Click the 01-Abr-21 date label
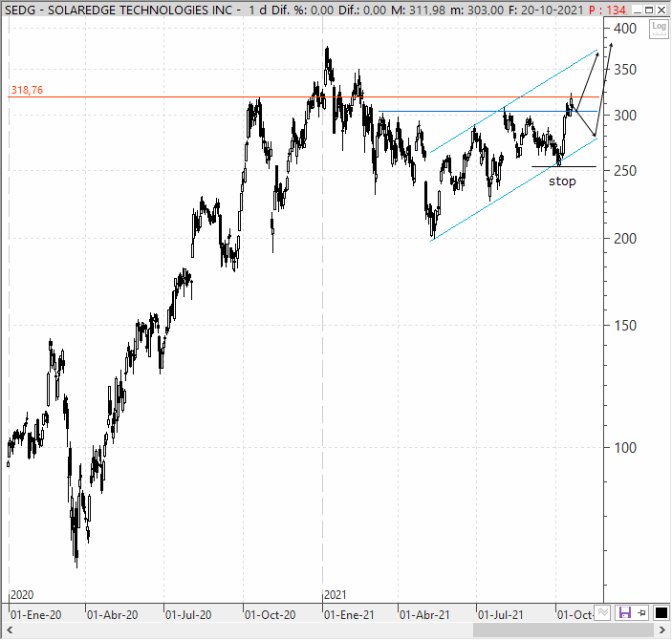This screenshot has height=640, width=672. (424, 615)
